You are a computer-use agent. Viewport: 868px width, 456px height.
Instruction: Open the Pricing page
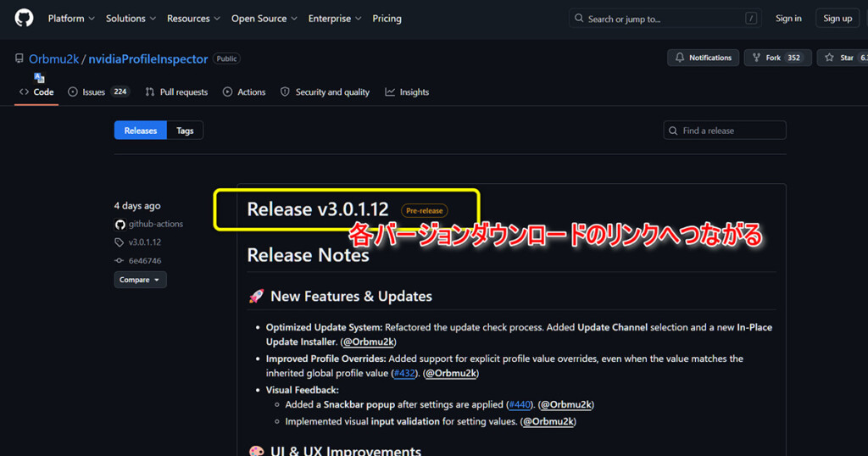point(387,19)
